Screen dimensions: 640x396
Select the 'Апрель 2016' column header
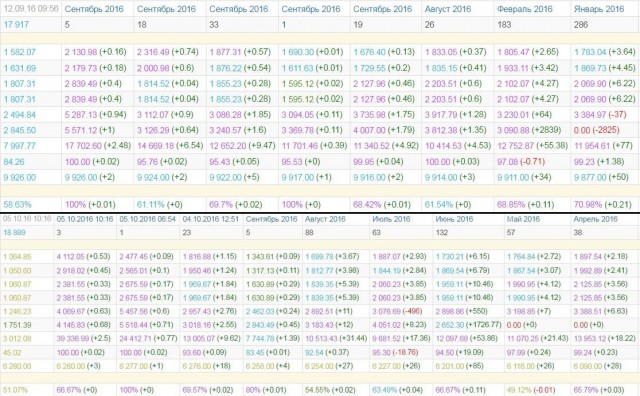[x=596, y=219]
